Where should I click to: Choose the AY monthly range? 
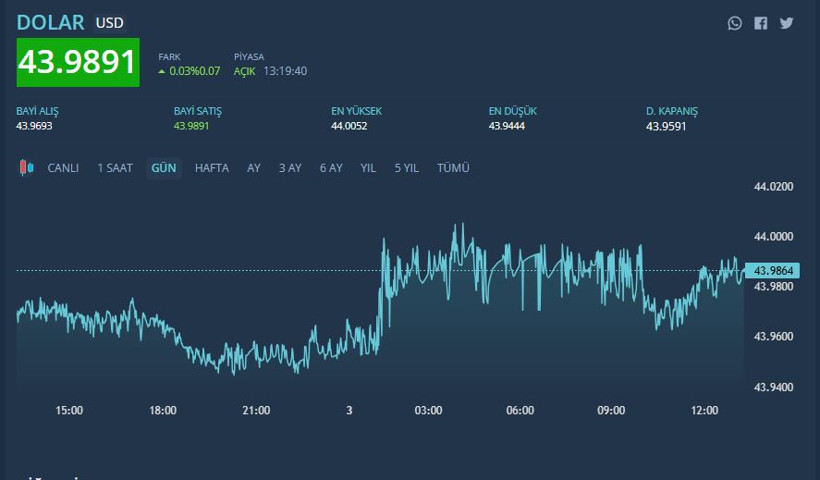tap(254, 168)
